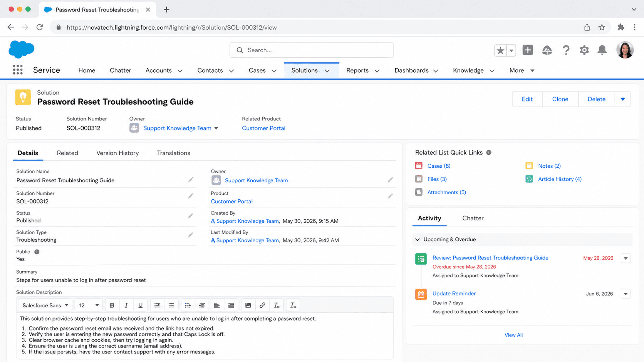This screenshot has height=362, width=644.
Task: Apply Bold formatting in description editor
Action: point(112,305)
